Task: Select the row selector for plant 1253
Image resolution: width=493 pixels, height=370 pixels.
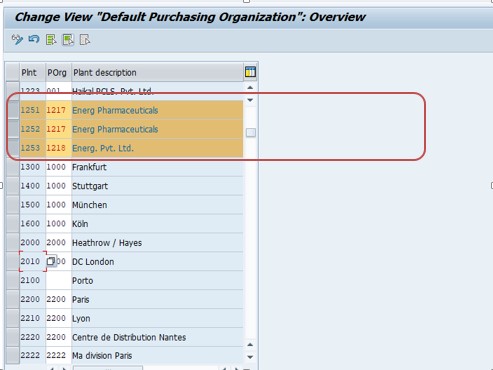Action: (x=13, y=148)
